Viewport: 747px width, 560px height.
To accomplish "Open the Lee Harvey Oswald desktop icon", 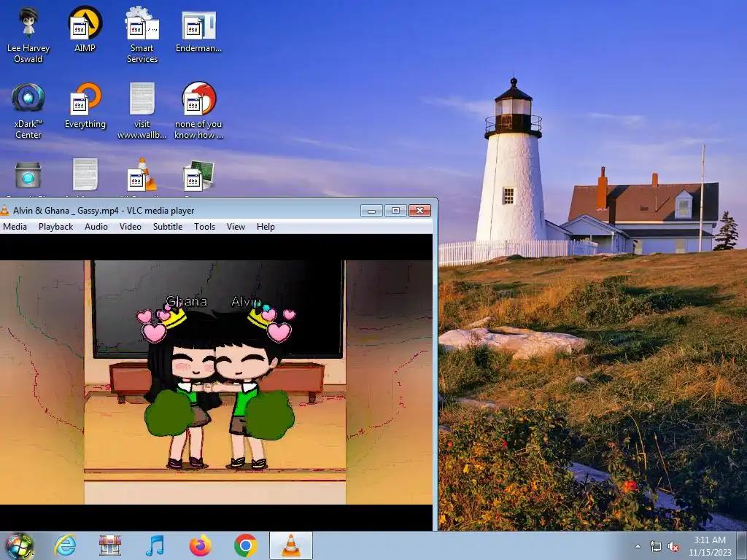I will pos(28,35).
